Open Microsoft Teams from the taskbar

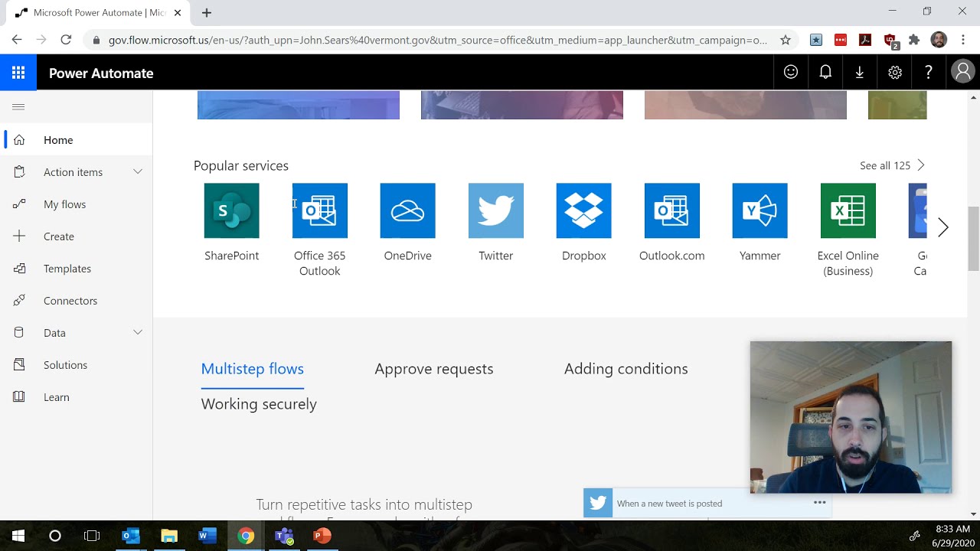click(x=284, y=536)
